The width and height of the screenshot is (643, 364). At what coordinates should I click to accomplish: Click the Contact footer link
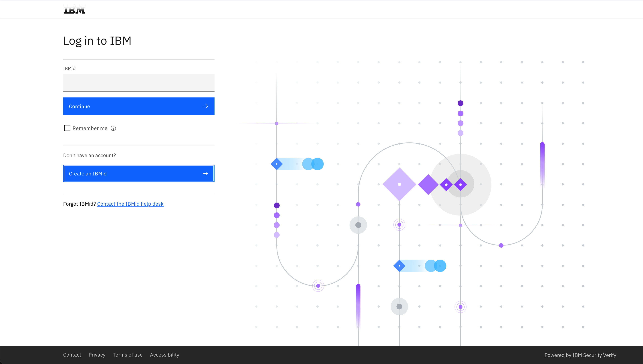(x=72, y=355)
